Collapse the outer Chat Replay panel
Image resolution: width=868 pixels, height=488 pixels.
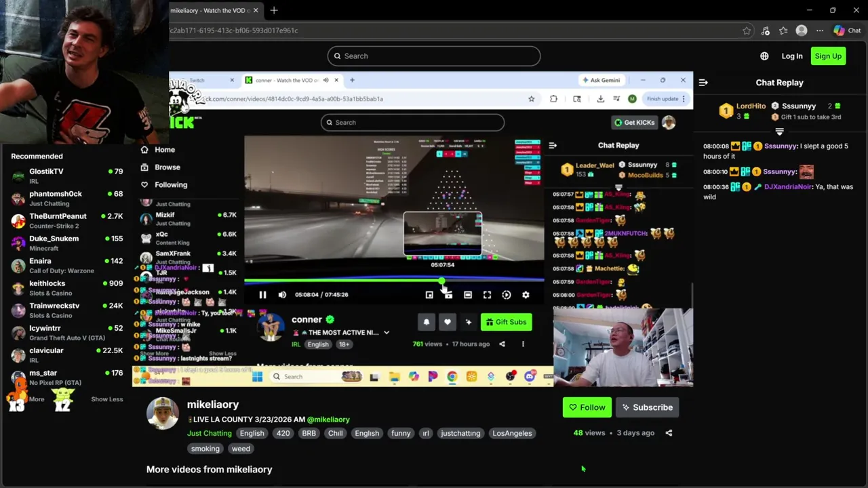(x=703, y=83)
